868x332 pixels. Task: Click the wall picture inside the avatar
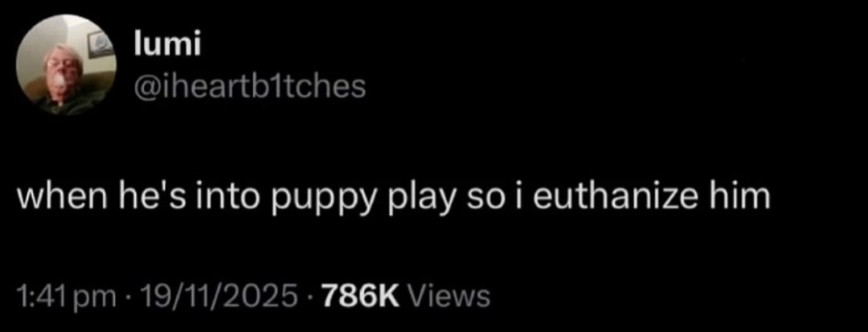(x=100, y=43)
